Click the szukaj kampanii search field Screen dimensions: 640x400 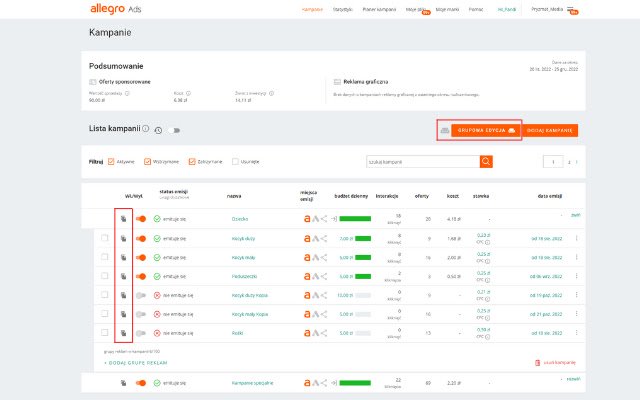click(x=423, y=162)
